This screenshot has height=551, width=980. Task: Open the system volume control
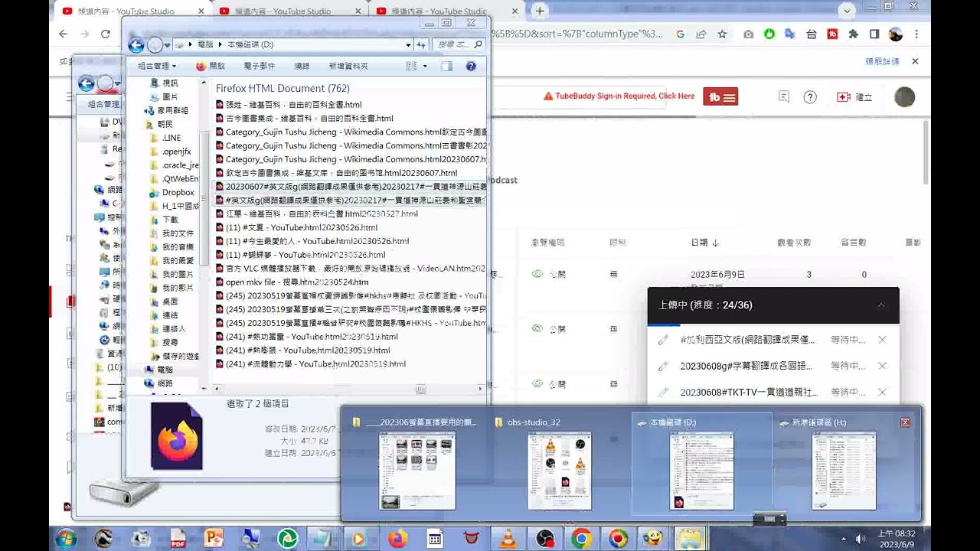[861, 539]
